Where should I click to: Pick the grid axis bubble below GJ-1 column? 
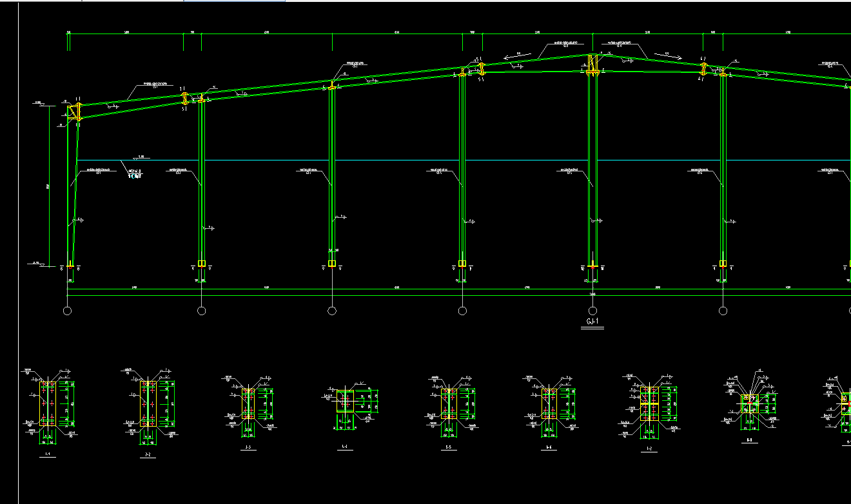592,311
